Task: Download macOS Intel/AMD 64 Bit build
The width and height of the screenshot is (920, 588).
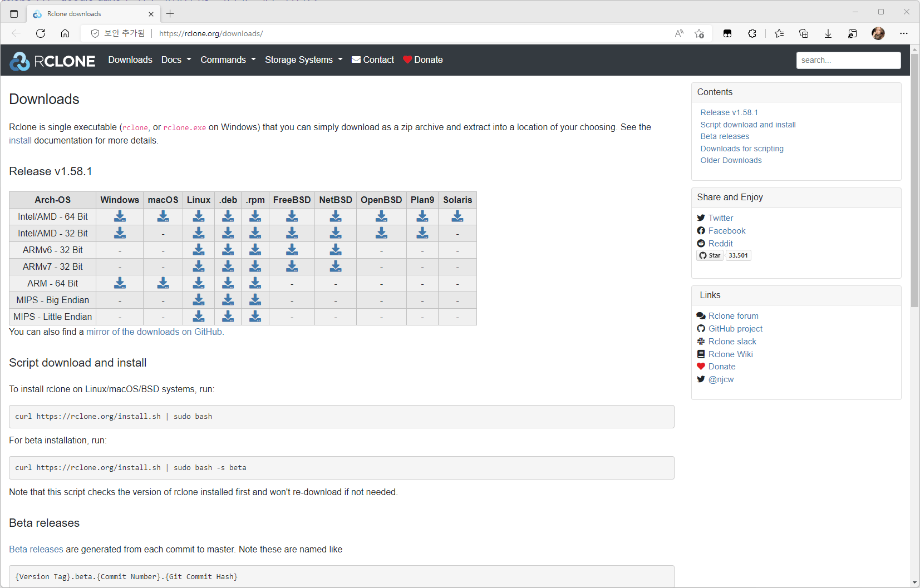Action: 163,216
